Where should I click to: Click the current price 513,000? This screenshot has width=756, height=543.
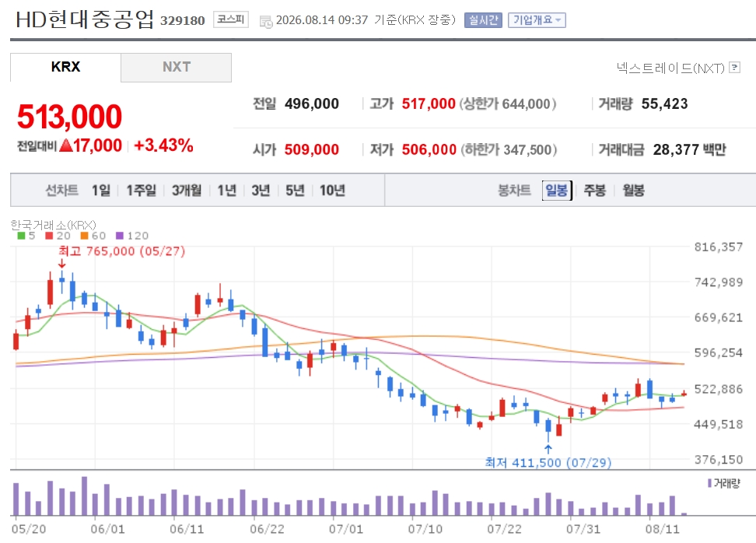pos(69,117)
